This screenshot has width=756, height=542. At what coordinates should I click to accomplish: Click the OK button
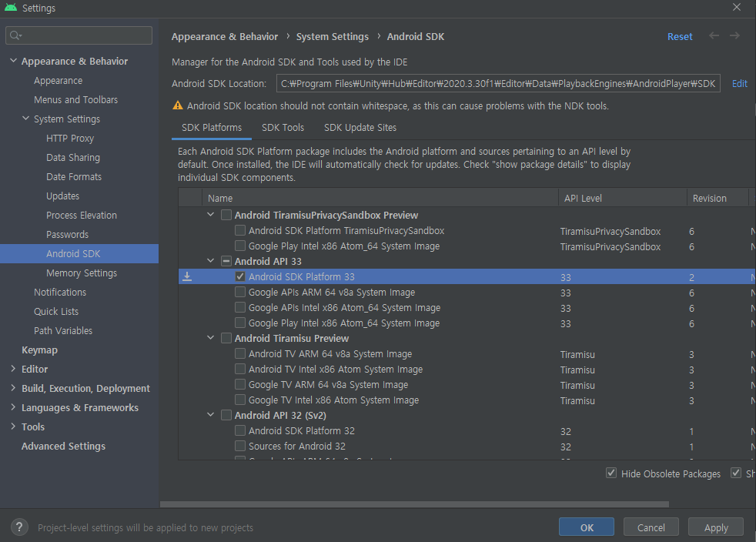(x=587, y=527)
